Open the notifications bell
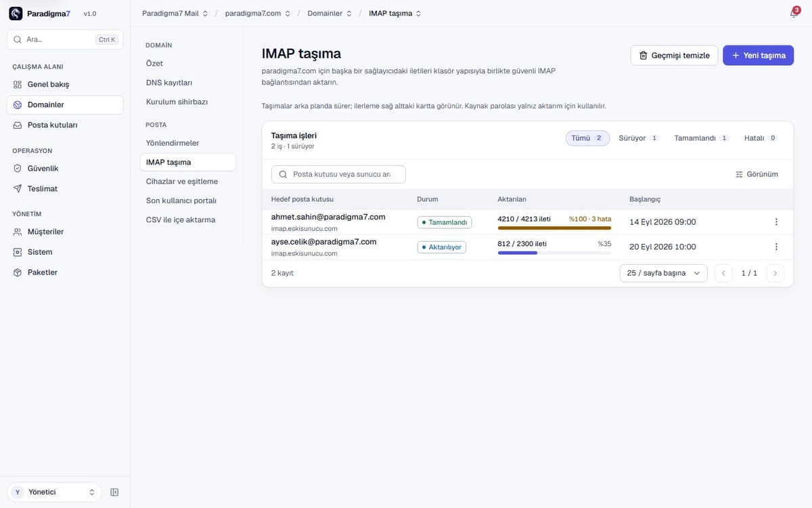The width and height of the screenshot is (812, 508). pos(794,13)
